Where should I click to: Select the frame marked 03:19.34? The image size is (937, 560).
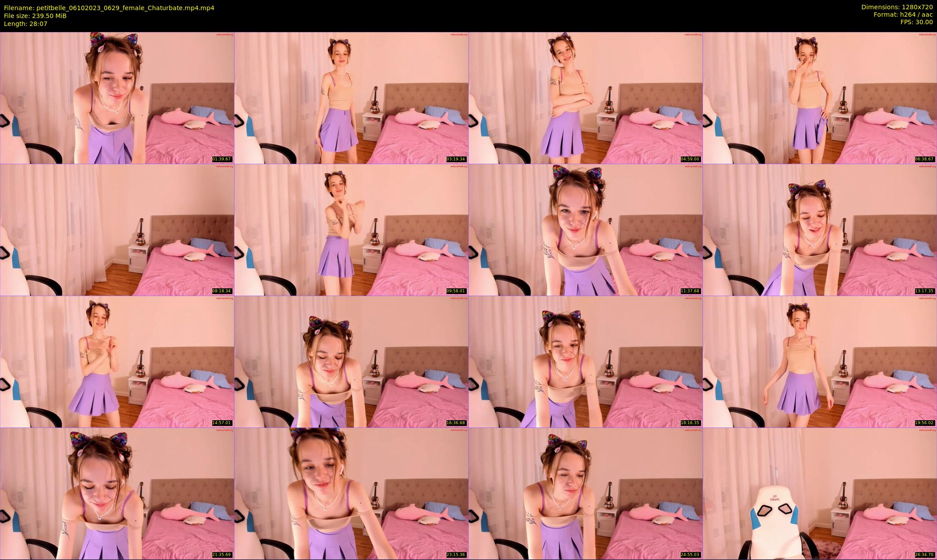(351, 98)
